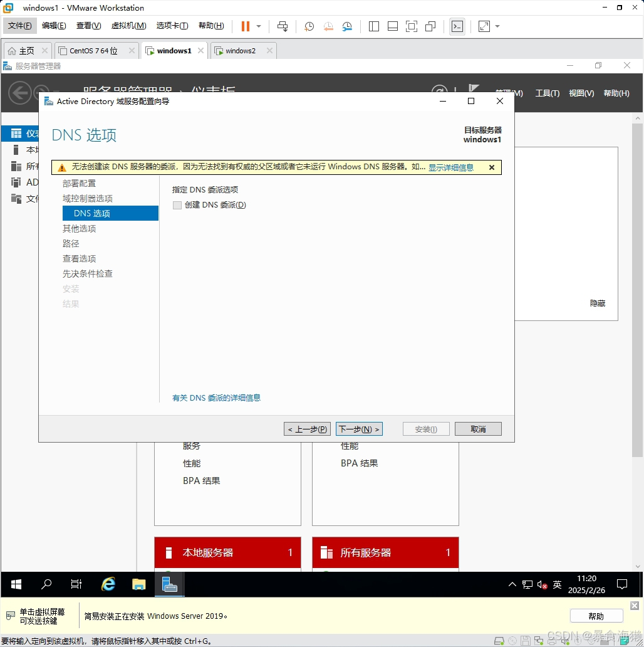Viewport: 644px width, 647px height.
Task: Toggle the thumbnail bar view icon
Action: pos(393,26)
